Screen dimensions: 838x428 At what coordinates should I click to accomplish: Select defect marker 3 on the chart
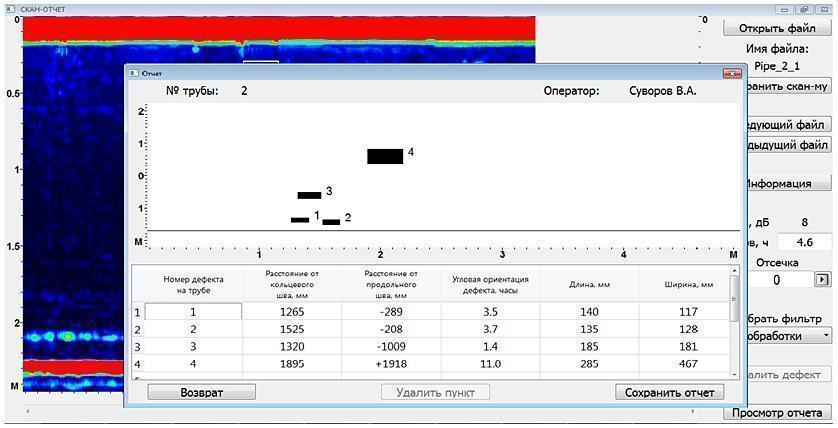pos(309,195)
